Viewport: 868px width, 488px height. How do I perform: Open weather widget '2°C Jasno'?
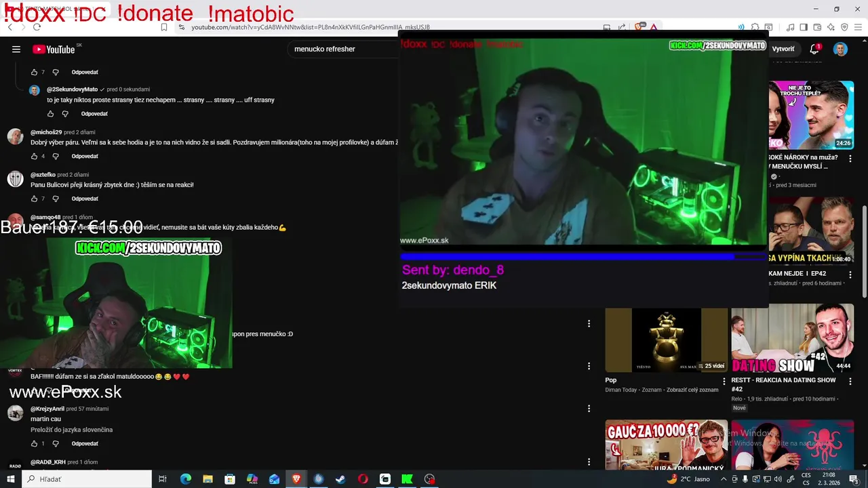point(688,479)
